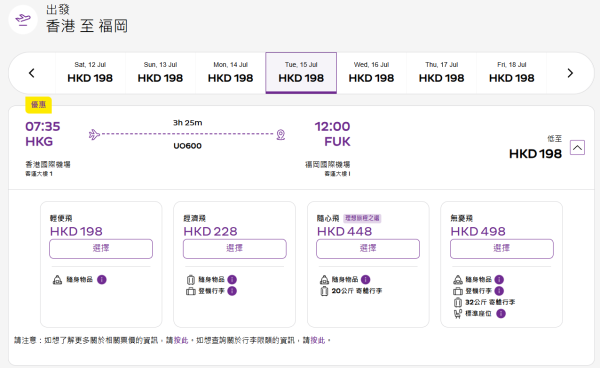Image resolution: width=600 pixels, height=368 pixels.
Task: Select Sun, 13 Jul date tab
Action: click(160, 73)
